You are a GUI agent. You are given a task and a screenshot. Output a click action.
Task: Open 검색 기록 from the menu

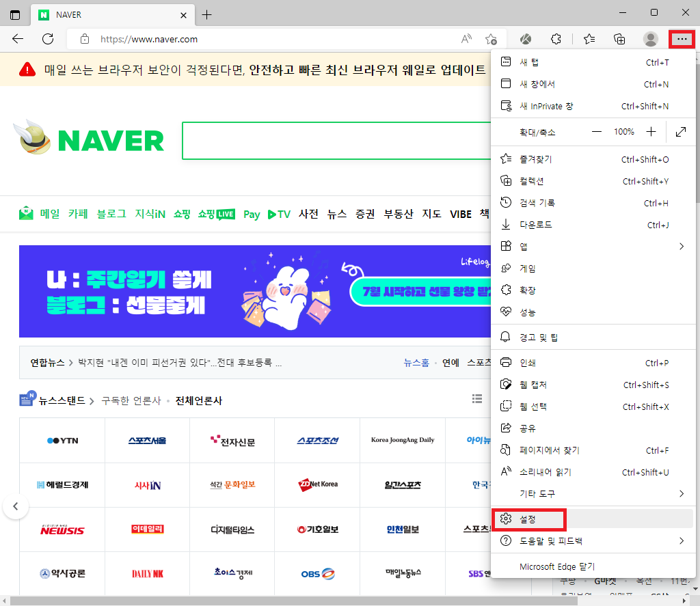coord(593,203)
